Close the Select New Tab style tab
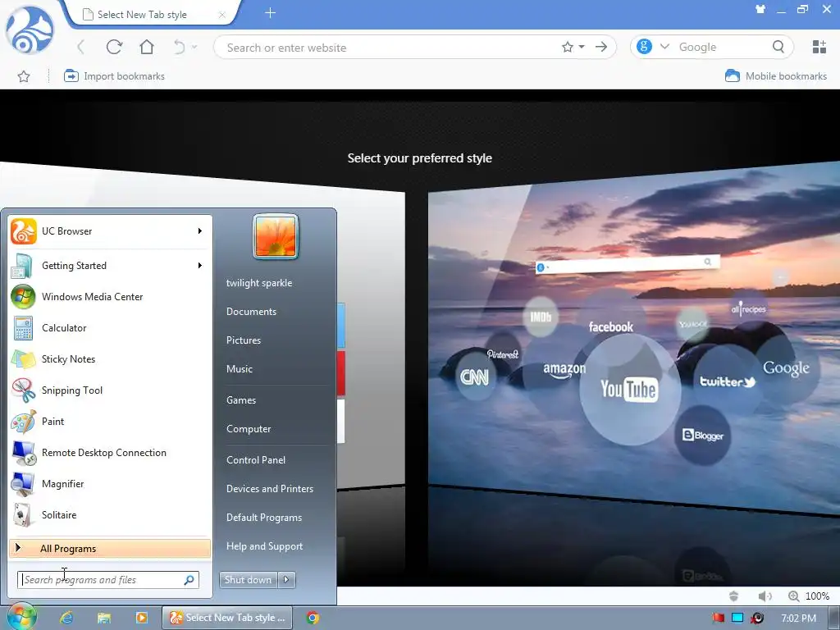840x630 pixels. pos(221,15)
